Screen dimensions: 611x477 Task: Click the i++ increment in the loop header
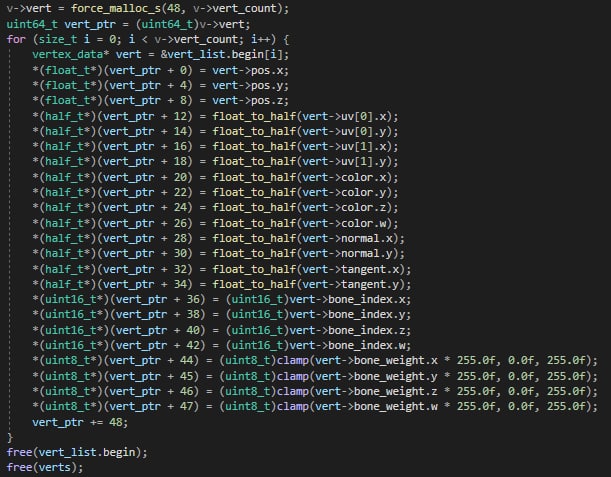[260, 39]
